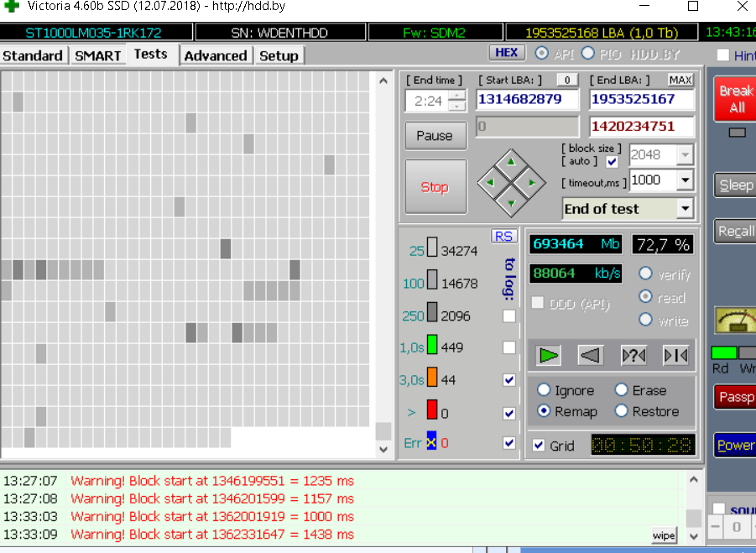Click the right arrow of navigation diamond

tap(532, 183)
